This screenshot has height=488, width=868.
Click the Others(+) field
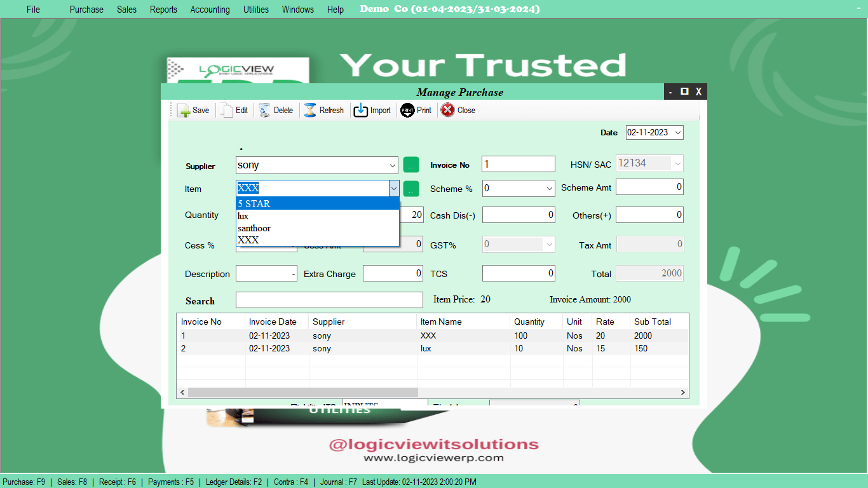pyautogui.click(x=649, y=215)
